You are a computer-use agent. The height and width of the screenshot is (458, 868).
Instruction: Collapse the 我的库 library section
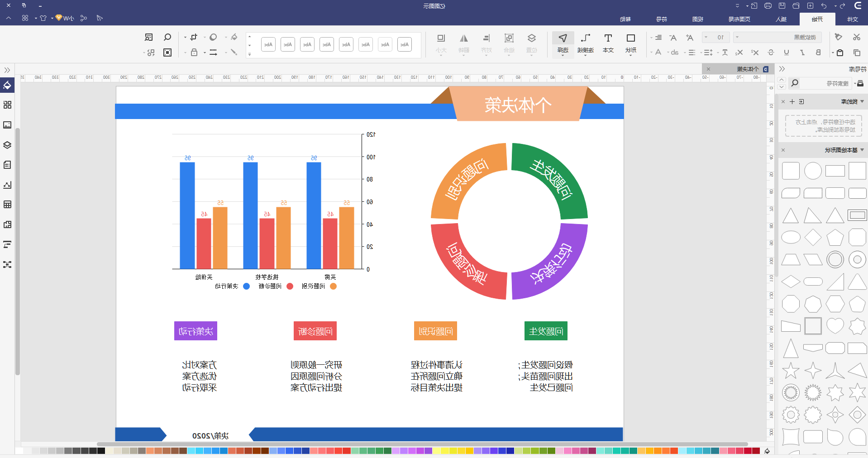coord(862,102)
